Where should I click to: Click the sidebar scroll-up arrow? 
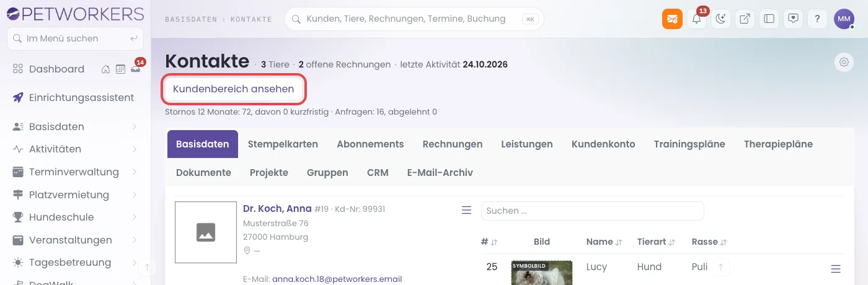(147, 268)
